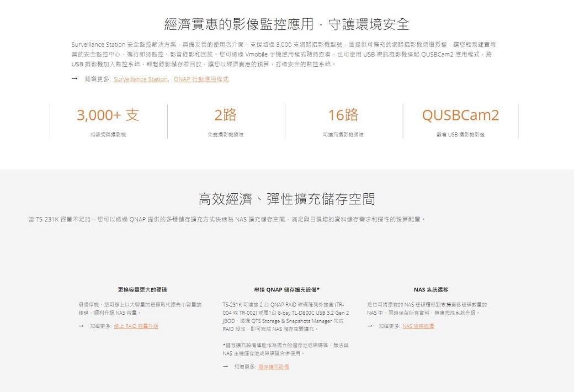Open the QNAP 行動應用程式 link
Image resolution: width=574 pixels, height=392 pixels.
[x=201, y=79]
